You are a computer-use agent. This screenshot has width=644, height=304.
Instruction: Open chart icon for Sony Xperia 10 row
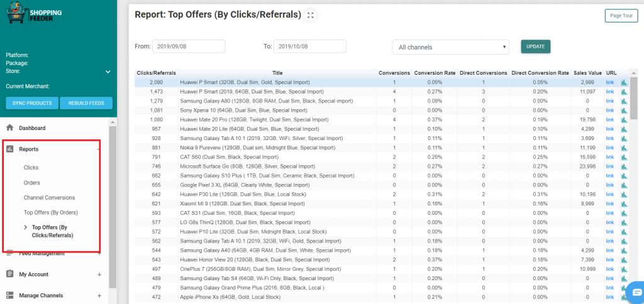(625, 111)
